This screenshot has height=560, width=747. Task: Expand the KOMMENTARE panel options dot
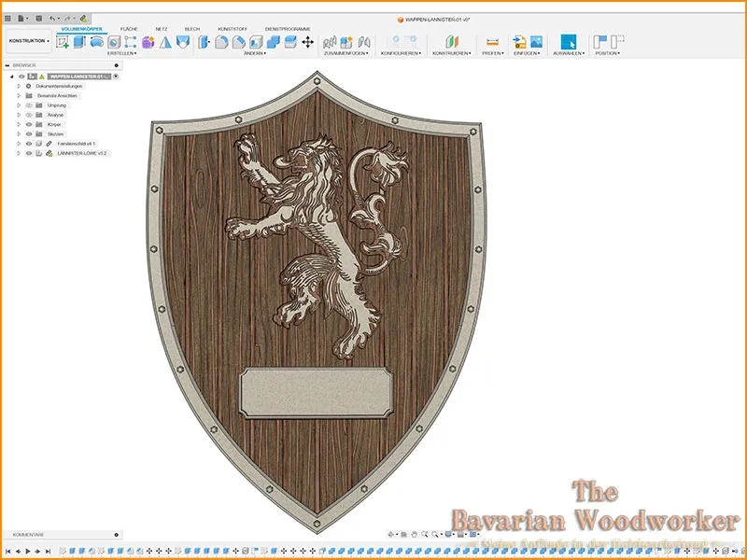pyautogui.click(x=116, y=535)
